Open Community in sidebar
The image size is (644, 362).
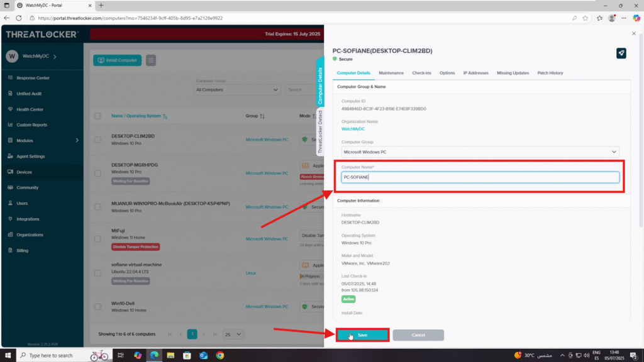click(x=27, y=187)
